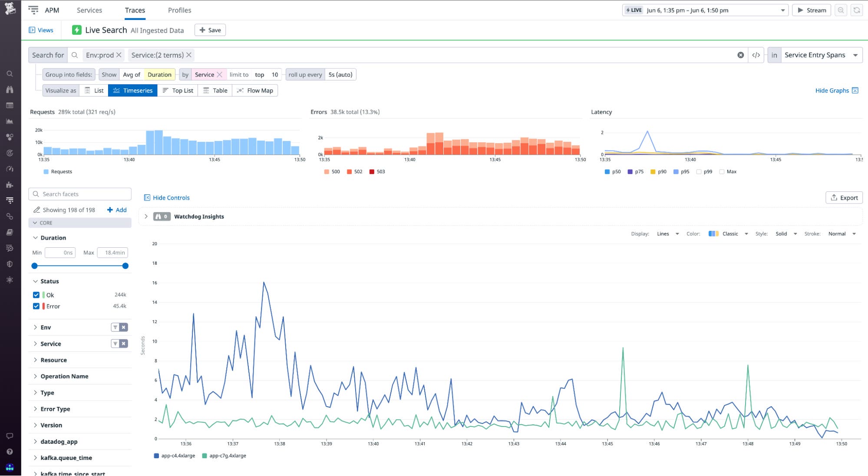This screenshot has width=868, height=476.
Task: Open the Security shield icon in sidebar
Action: pyautogui.click(x=10, y=263)
